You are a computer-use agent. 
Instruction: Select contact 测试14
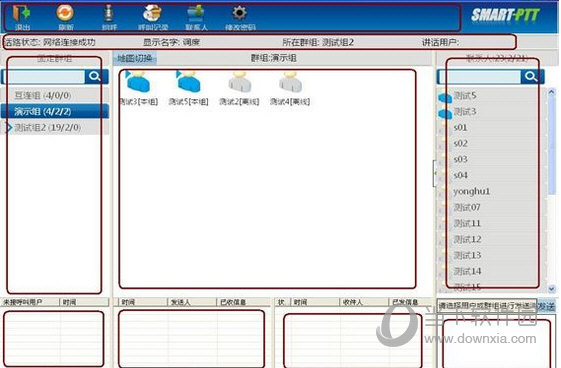pos(492,271)
